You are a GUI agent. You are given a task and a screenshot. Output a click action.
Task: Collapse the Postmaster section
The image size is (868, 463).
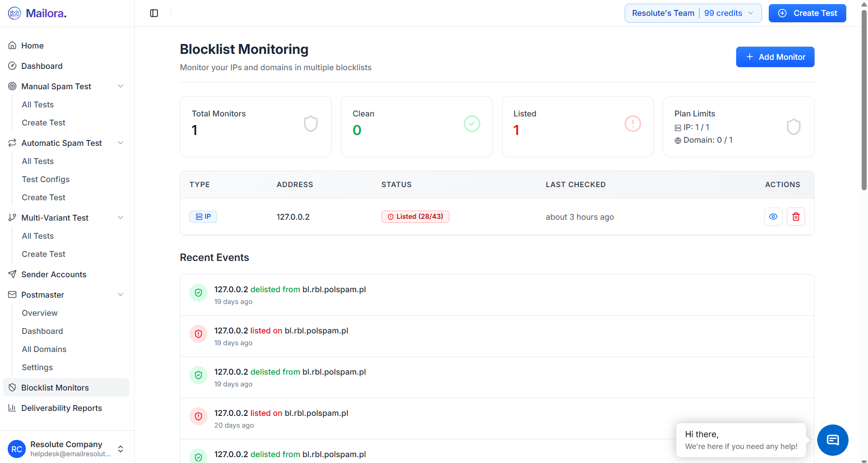pyautogui.click(x=120, y=294)
